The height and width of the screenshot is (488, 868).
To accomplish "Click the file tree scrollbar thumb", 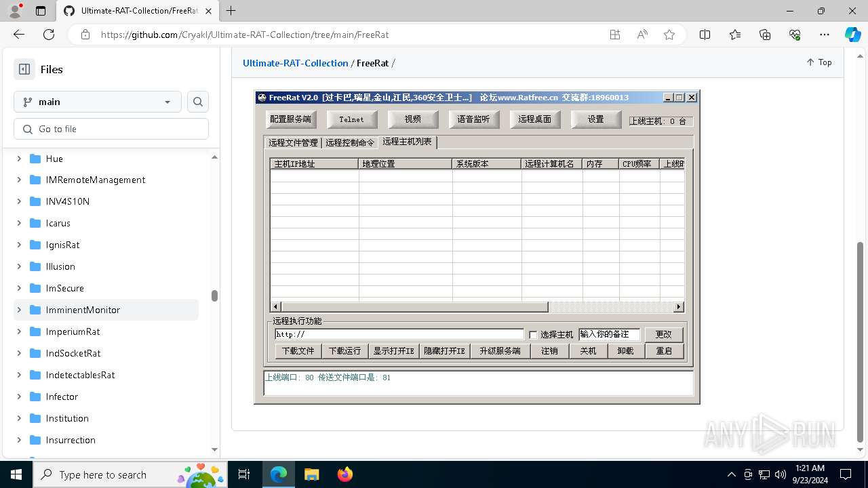I will 214,296.
